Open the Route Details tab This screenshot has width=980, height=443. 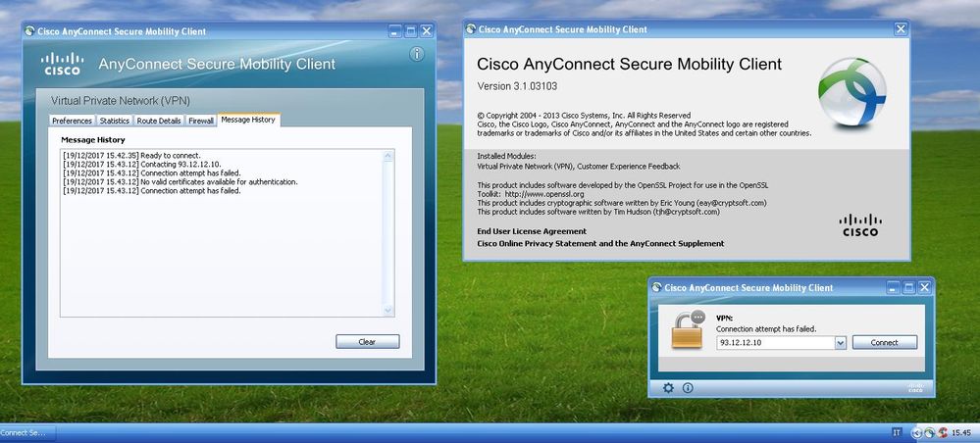coord(159,121)
